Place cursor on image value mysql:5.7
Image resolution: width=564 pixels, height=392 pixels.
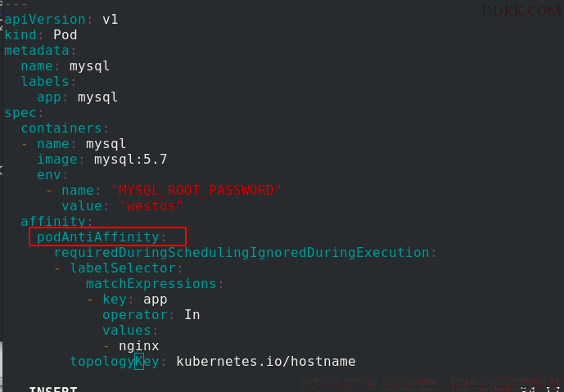(x=131, y=160)
